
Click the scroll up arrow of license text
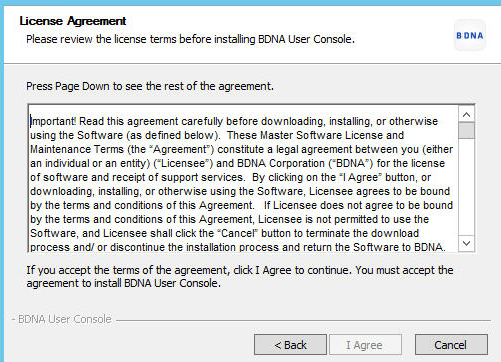[x=466, y=115]
